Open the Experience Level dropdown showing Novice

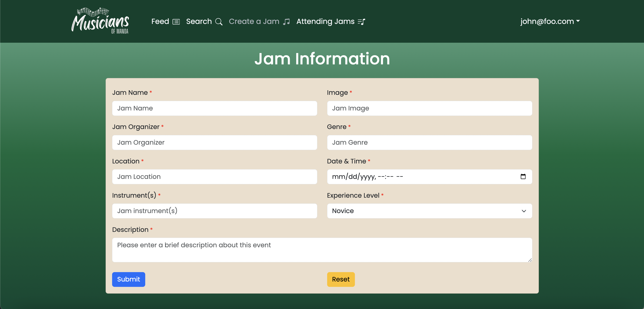pyautogui.click(x=429, y=211)
